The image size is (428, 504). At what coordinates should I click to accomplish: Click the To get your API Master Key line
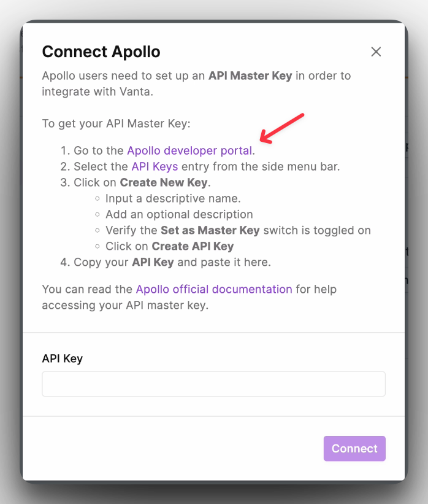pos(117,123)
